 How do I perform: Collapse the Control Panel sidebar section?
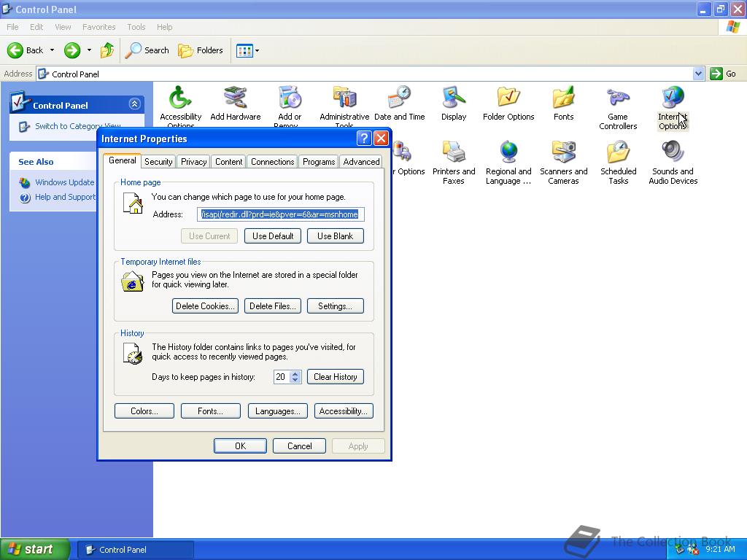point(134,104)
